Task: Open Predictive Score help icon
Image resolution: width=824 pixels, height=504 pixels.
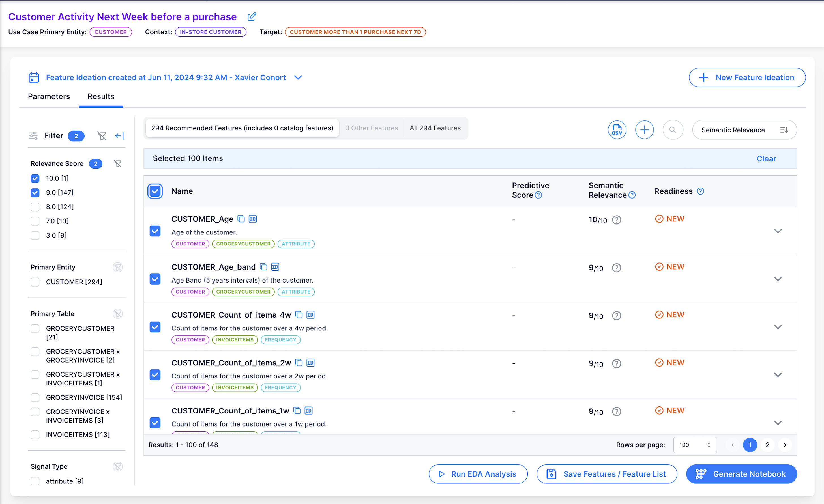Action: coord(538,195)
